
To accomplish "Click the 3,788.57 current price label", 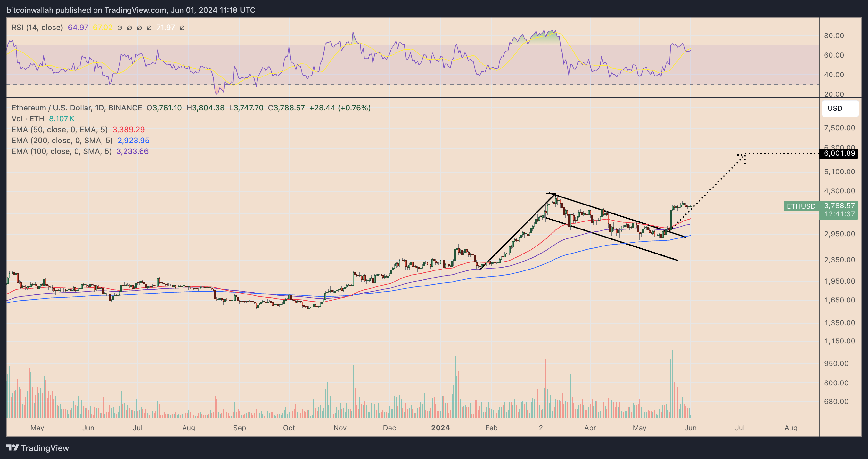I will (x=839, y=205).
